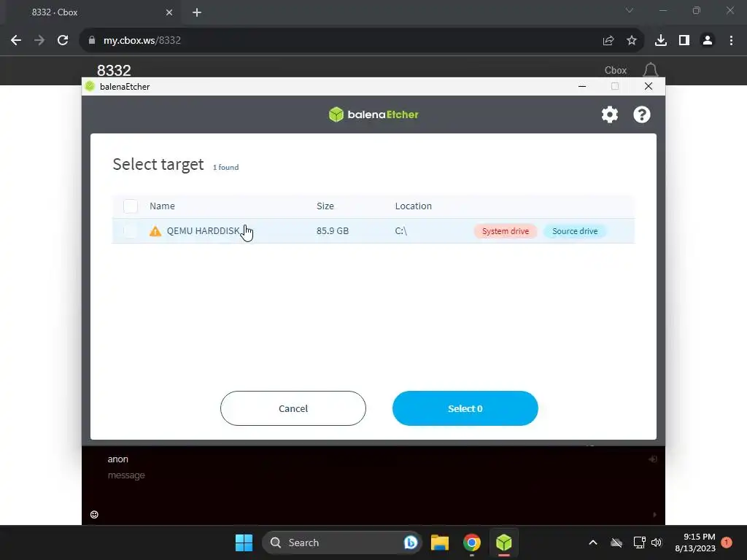Open Google Chrome from taskbar
747x560 pixels.
(472, 542)
